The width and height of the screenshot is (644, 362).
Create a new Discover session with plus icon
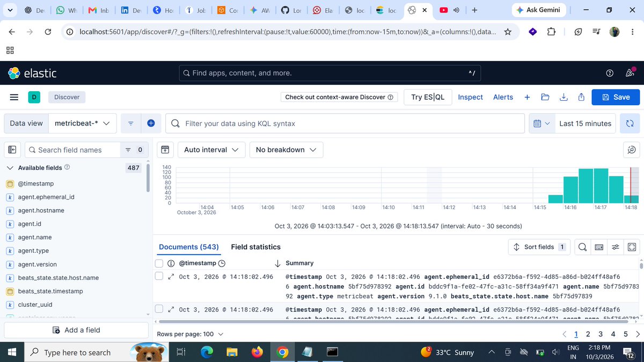[x=527, y=97]
